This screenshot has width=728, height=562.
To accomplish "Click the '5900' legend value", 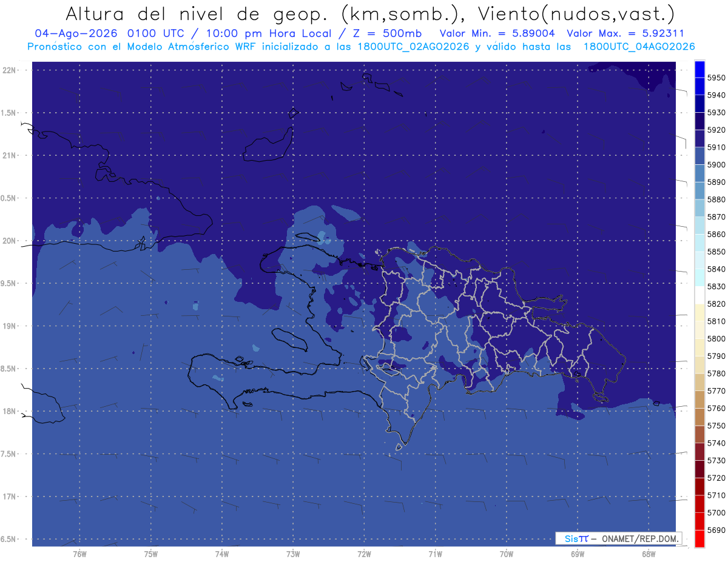I will [x=716, y=164].
